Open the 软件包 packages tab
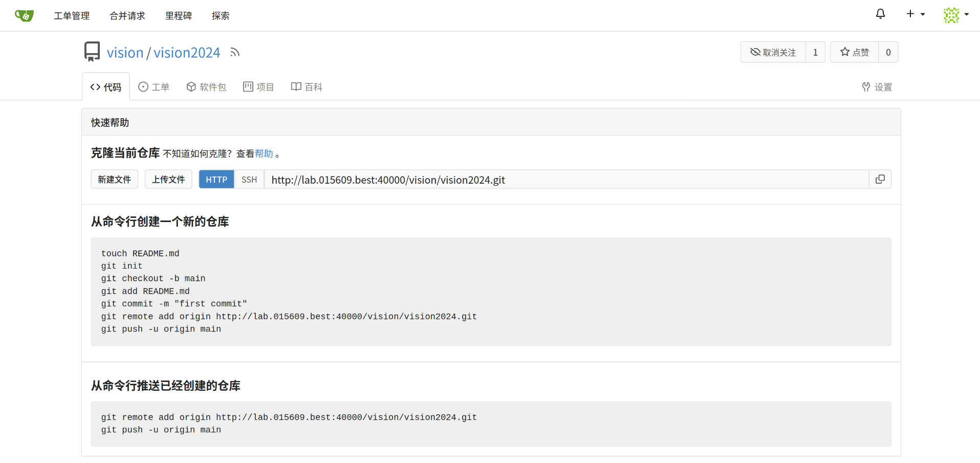Screen dimensions: 980x463 tap(206, 87)
